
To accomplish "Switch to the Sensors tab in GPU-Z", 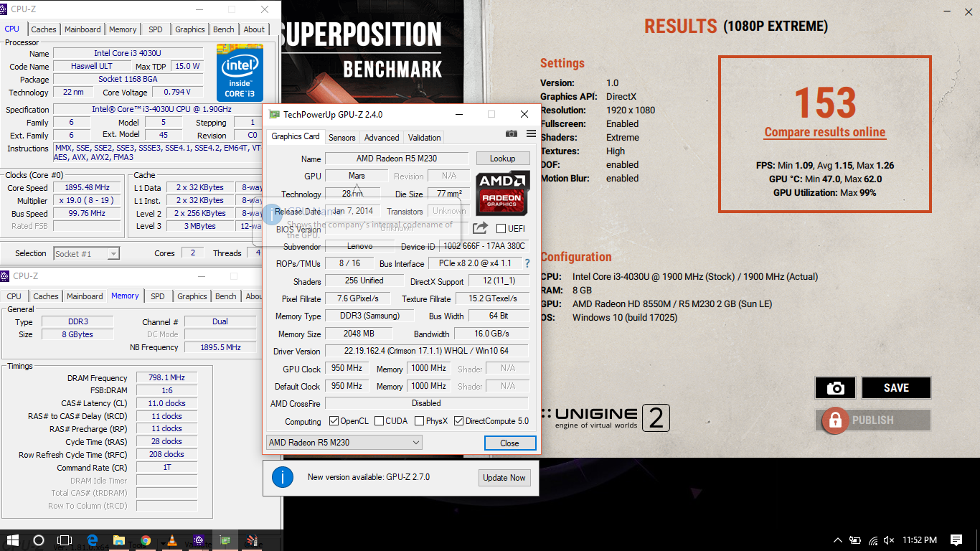I will pos(342,138).
